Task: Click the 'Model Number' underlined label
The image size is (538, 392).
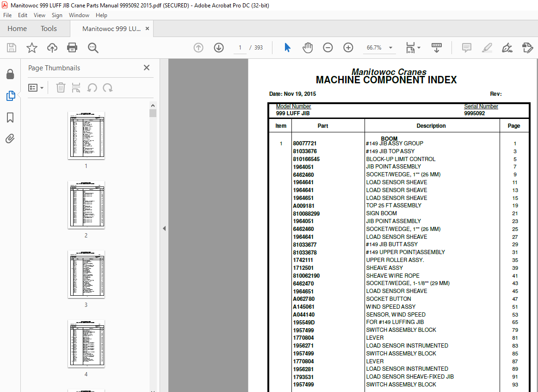Action: pyautogui.click(x=293, y=106)
